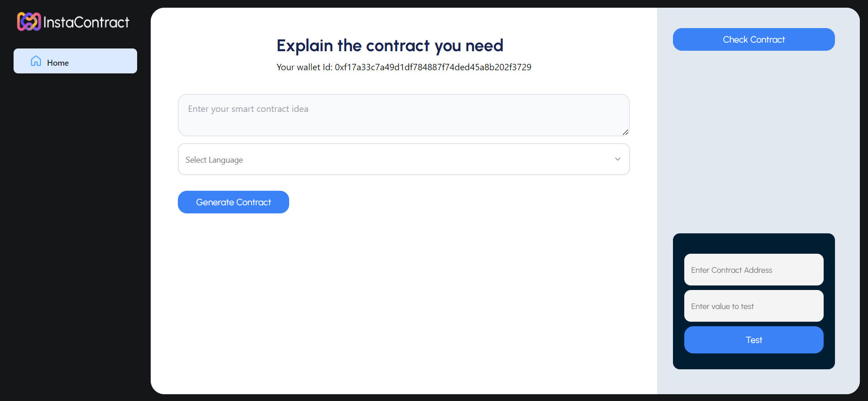This screenshot has height=401, width=868.
Task: Click the Explain the contract you need heading
Action: pyautogui.click(x=390, y=46)
